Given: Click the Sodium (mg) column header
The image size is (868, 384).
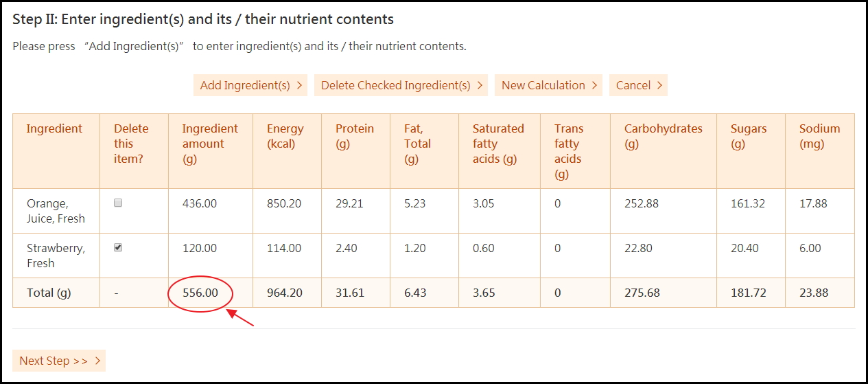Looking at the screenshot, I should coord(819,136).
